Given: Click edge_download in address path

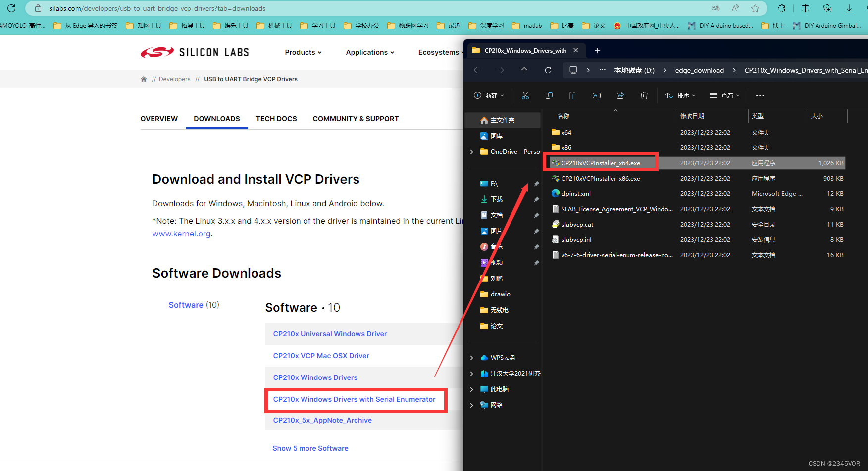Looking at the screenshot, I should point(699,70).
